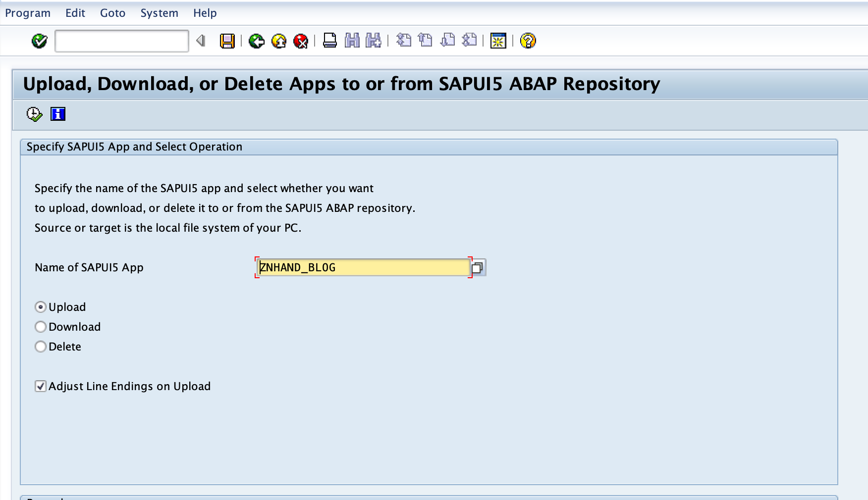This screenshot has height=500, width=868.
Task: Click the First Page icon
Action: (x=404, y=40)
